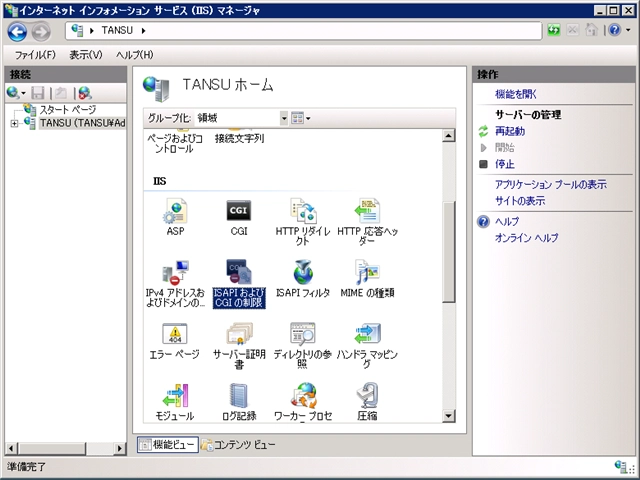The image size is (640, 480).
Task: Click the status bar network icon
Action: 621,467
